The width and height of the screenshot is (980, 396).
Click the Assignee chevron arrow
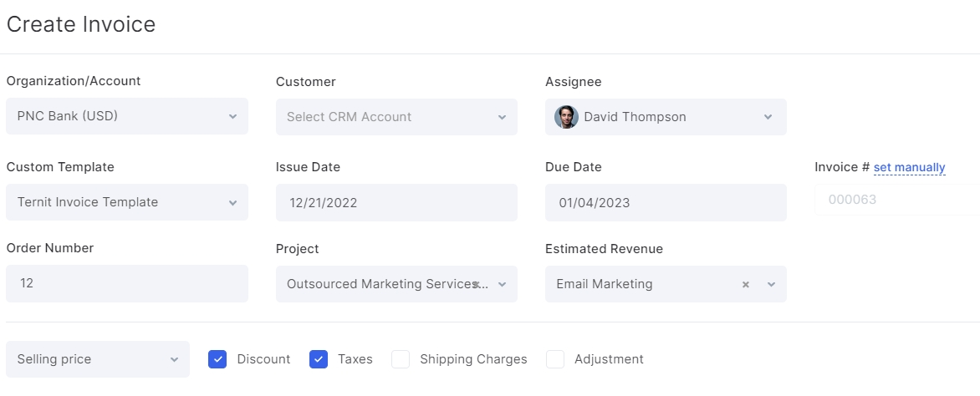coord(768,118)
